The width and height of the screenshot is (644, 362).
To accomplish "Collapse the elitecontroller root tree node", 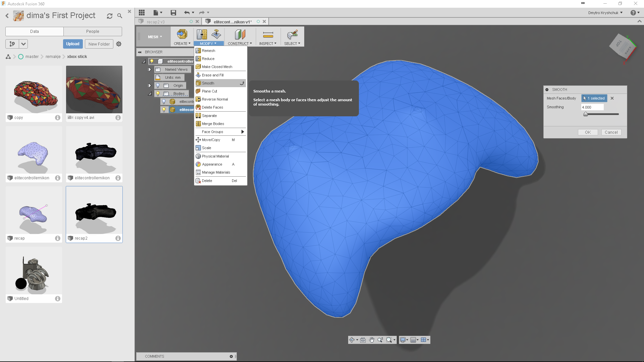I will pos(144,61).
